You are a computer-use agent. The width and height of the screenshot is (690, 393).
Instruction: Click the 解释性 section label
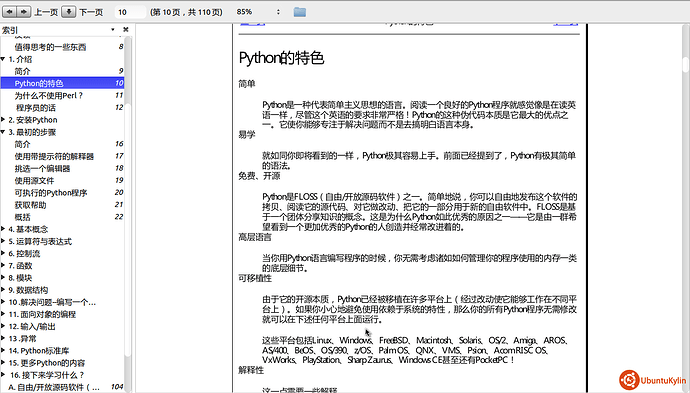coord(251,370)
